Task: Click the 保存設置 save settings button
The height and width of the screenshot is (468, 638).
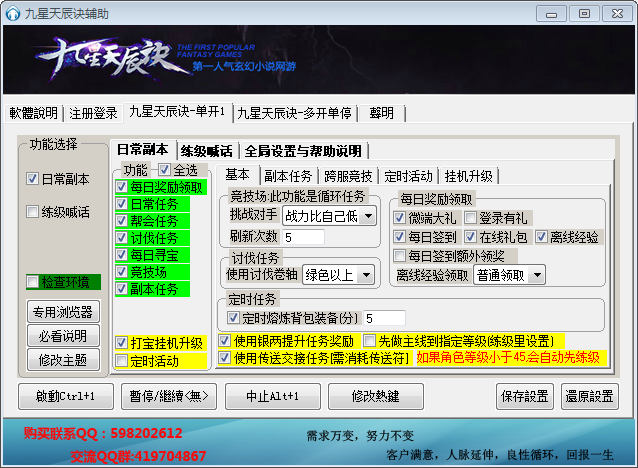Action: tap(523, 395)
